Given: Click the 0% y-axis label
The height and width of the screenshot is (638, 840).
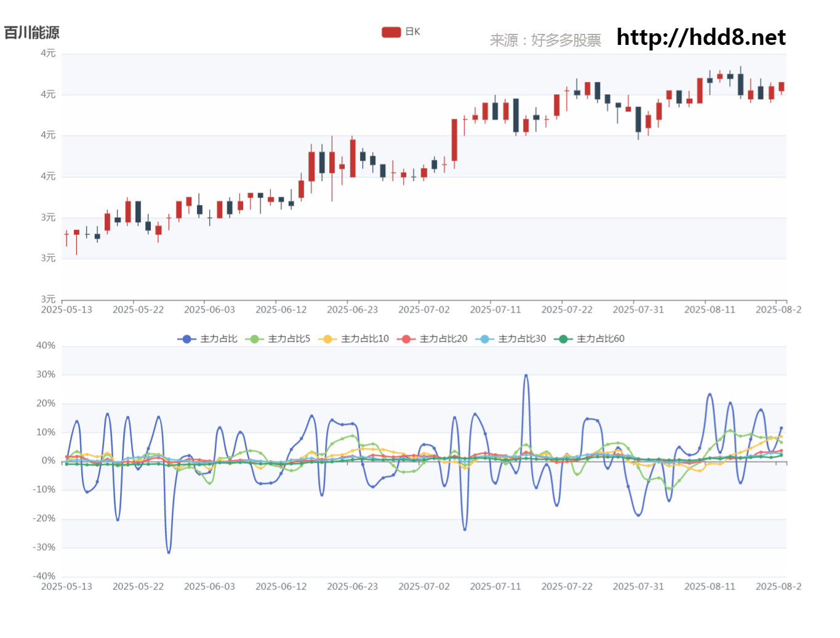Looking at the screenshot, I should coord(48,461).
